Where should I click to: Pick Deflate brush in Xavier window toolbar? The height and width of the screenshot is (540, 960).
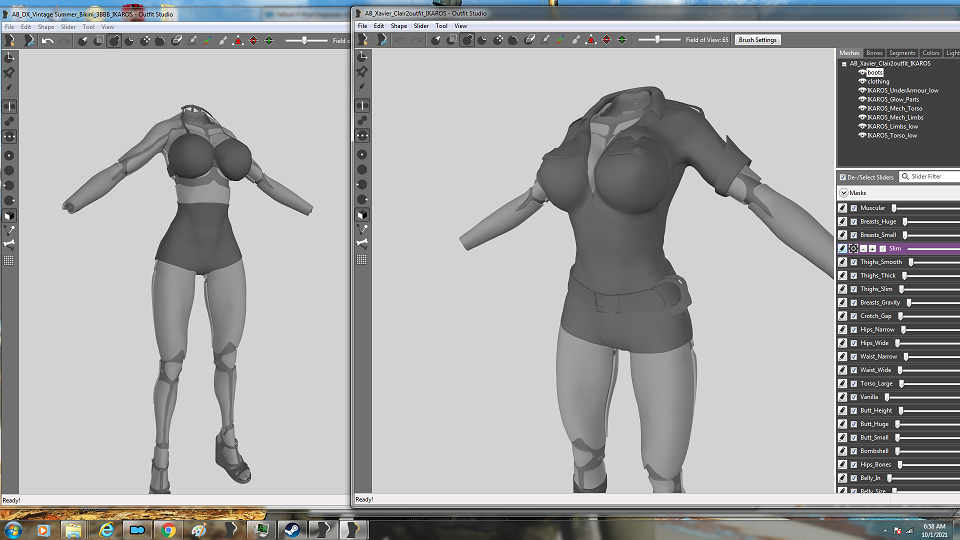tap(482, 40)
